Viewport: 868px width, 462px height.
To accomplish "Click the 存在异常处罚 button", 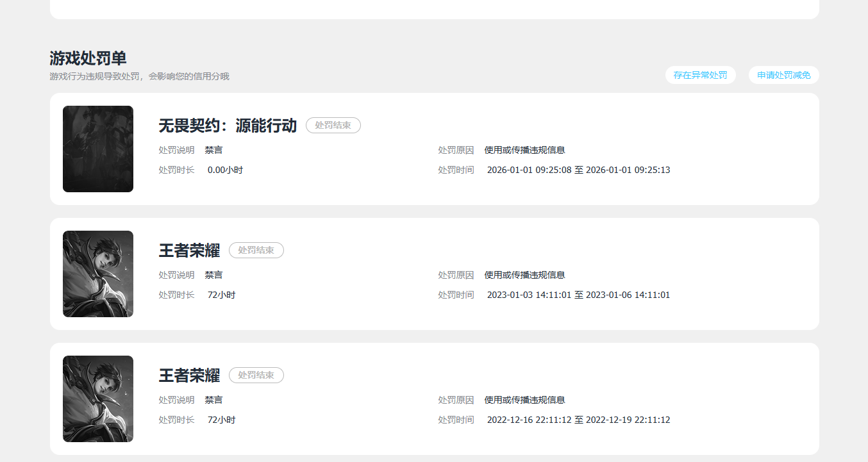I will [700, 75].
